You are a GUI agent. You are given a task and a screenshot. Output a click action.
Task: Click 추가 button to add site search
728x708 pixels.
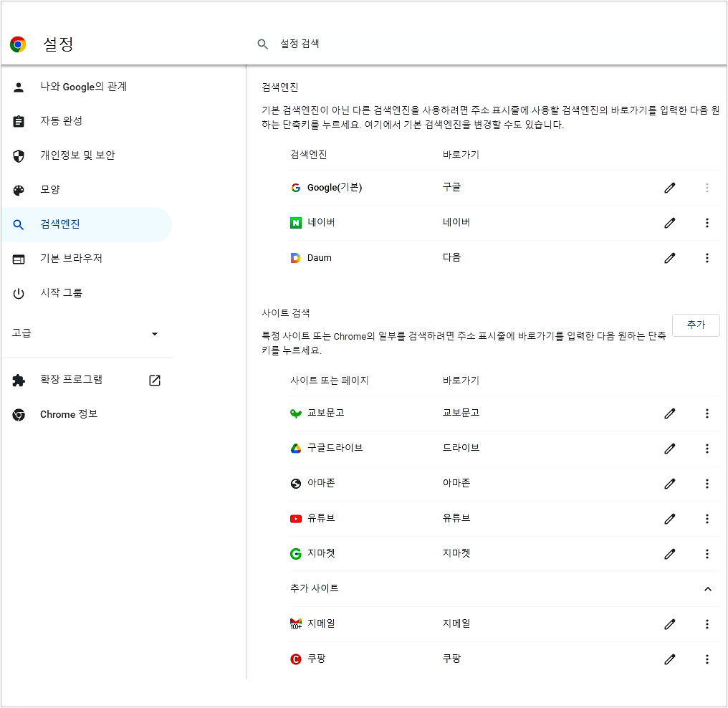[x=696, y=325]
